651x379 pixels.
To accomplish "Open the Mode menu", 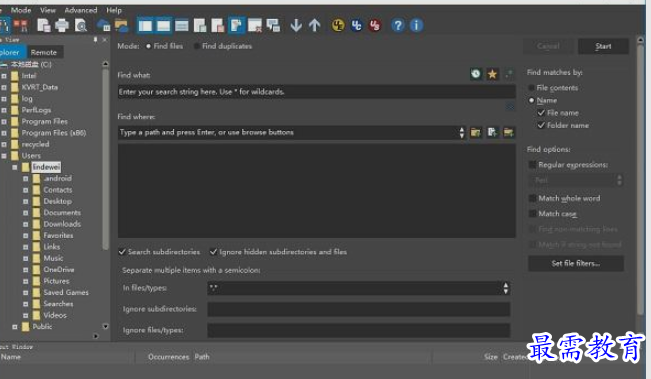I will click(x=21, y=10).
